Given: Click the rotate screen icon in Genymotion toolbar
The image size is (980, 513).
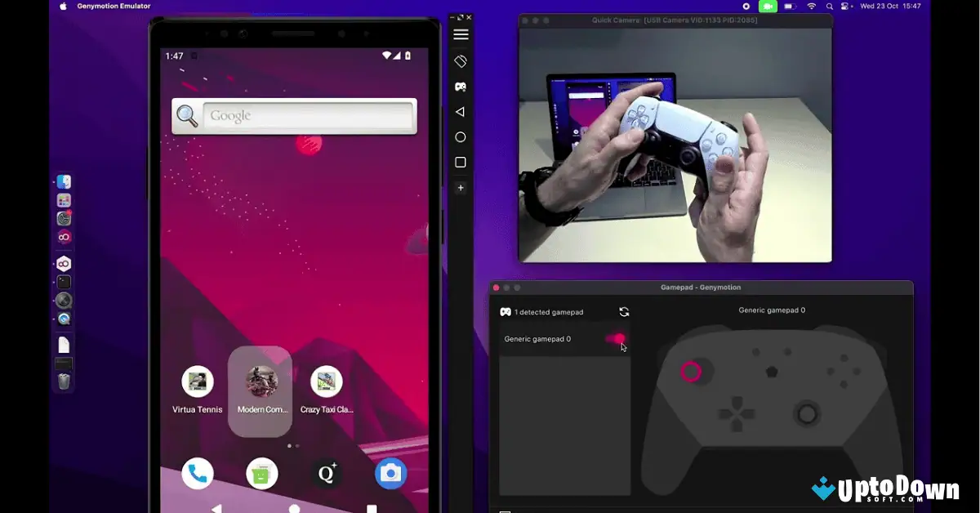Looking at the screenshot, I should pyautogui.click(x=461, y=60).
